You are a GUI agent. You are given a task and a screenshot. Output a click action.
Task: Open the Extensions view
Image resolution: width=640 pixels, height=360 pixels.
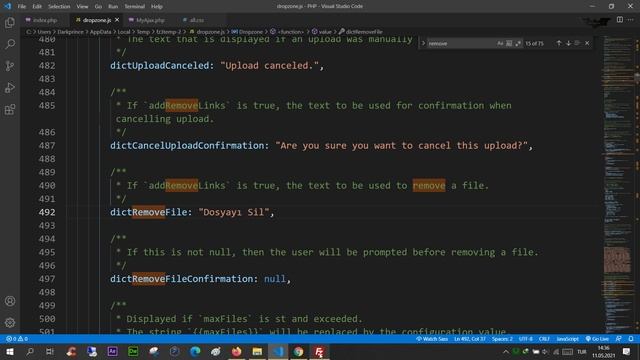point(10,109)
